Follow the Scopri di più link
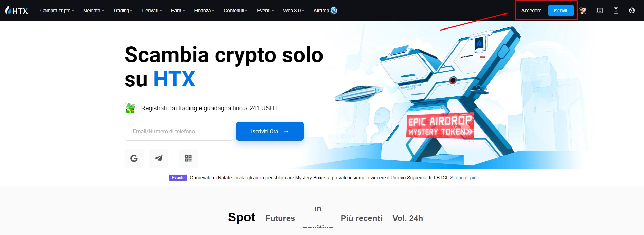644x235 pixels. (x=463, y=178)
